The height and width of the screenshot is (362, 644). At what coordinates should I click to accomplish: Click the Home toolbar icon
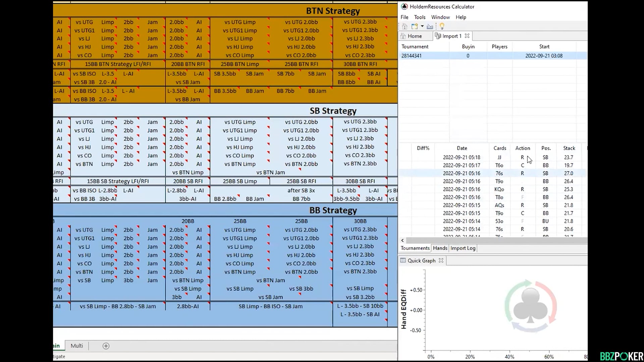point(405,26)
